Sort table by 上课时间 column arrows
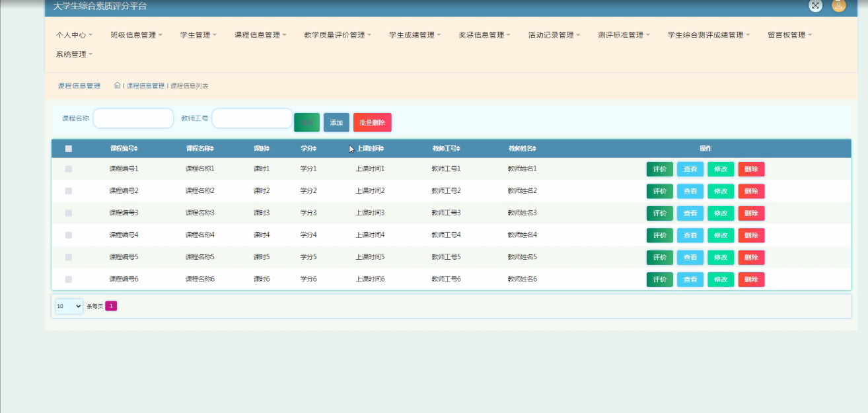This screenshot has width=868, height=413. 382,149
